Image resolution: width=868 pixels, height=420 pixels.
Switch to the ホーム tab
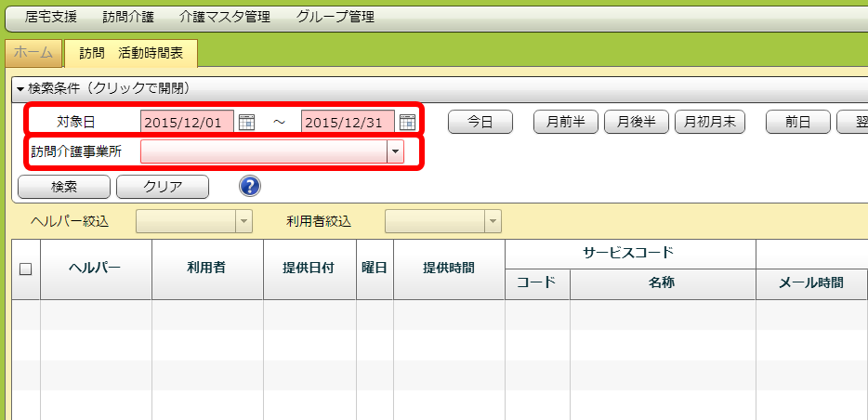click(x=33, y=53)
